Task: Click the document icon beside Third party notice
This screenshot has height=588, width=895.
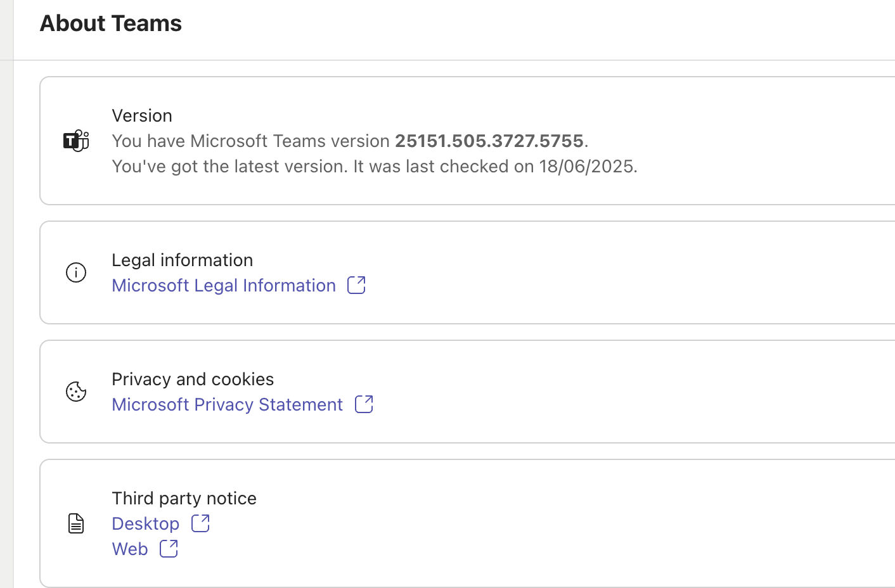Action: click(x=76, y=523)
